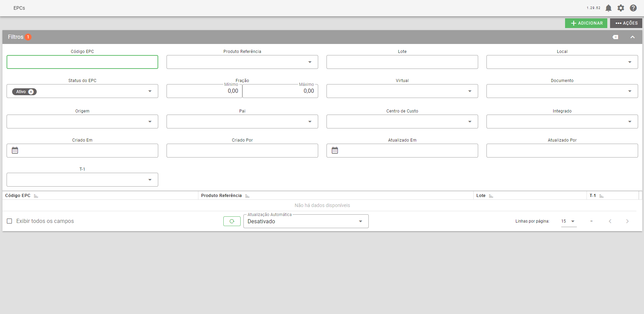Screen dimensions: 644x314
Task: Change Linhas por página value
Action: click(569, 221)
